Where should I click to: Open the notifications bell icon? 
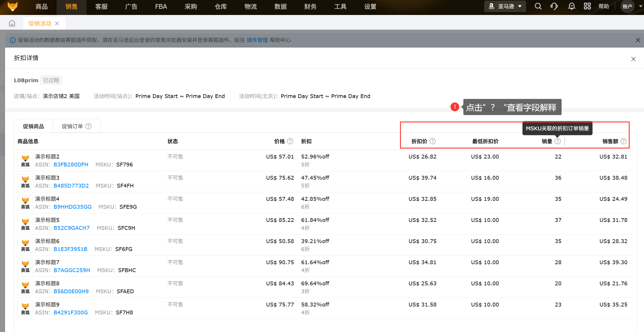click(x=571, y=6)
